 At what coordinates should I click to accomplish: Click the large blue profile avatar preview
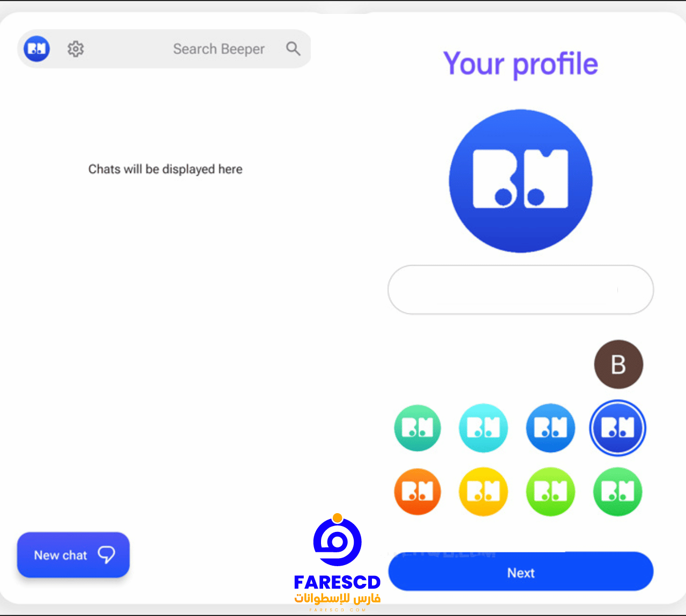tap(521, 181)
